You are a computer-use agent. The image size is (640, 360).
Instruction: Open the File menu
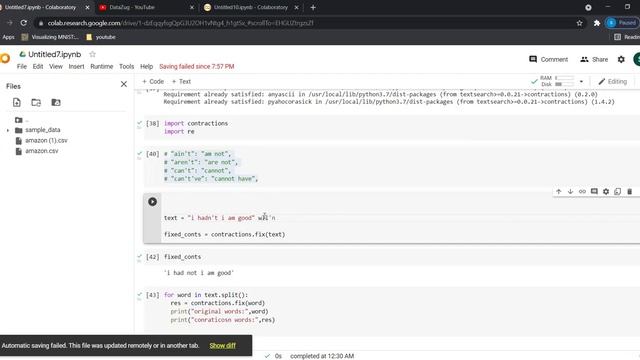[22, 67]
